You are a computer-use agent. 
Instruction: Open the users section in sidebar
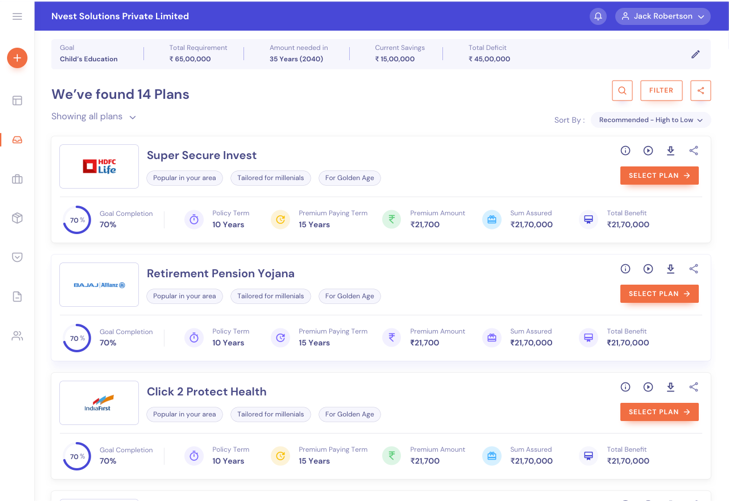(x=17, y=336)
